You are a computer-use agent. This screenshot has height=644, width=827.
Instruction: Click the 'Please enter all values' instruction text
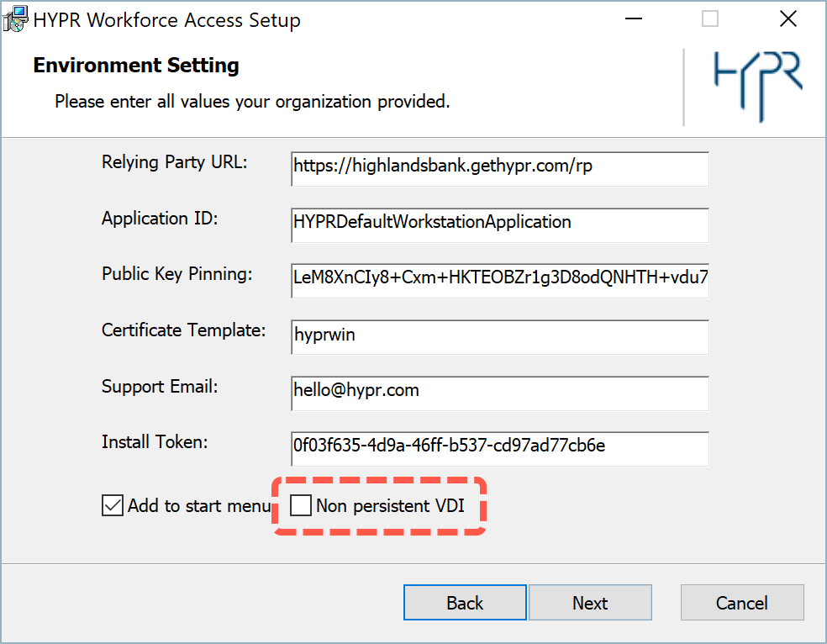click(252, 101)
